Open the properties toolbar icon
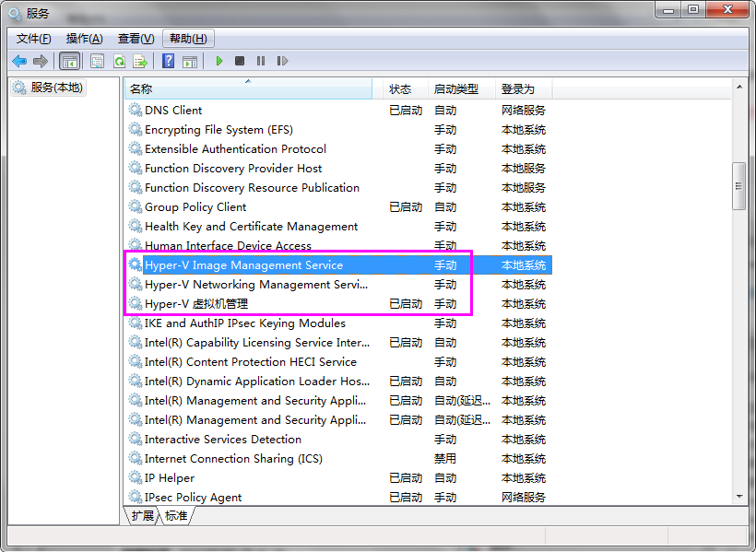This screenshot has height=552, width=756. (97, 61)
